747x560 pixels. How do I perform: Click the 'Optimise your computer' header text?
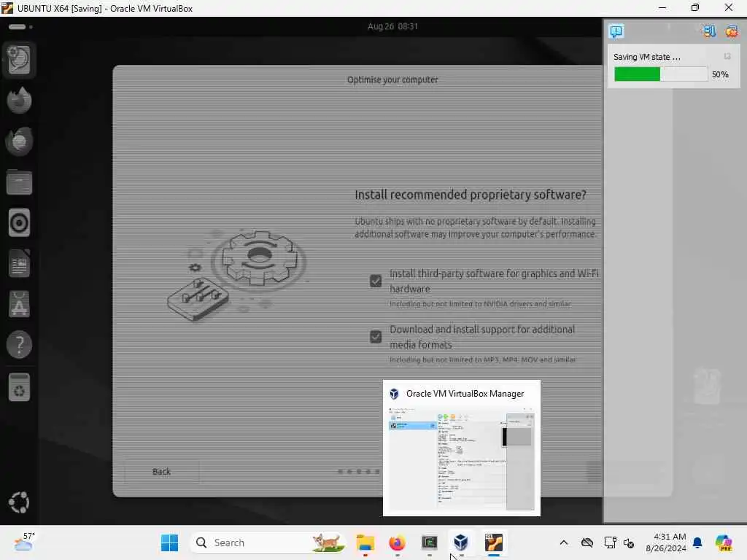coord(392,79)
